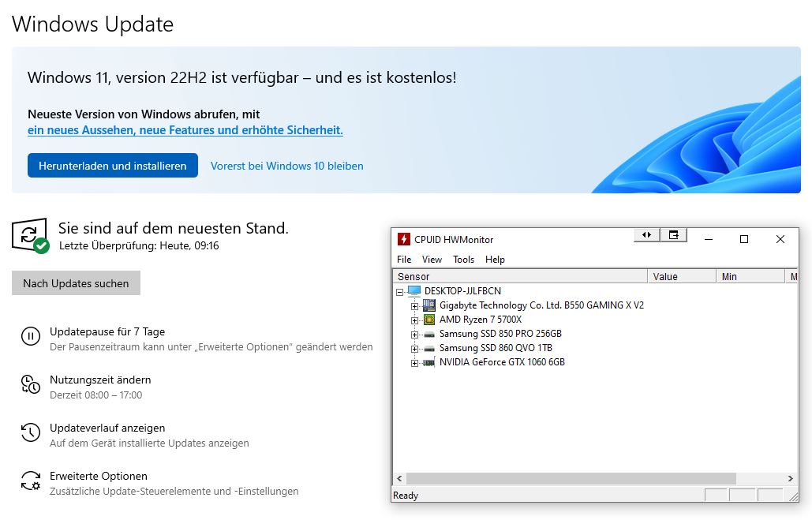Select Updatepause für 7 Tage
Viewport: 812px width, 520px height.
(x=107, y=331)
